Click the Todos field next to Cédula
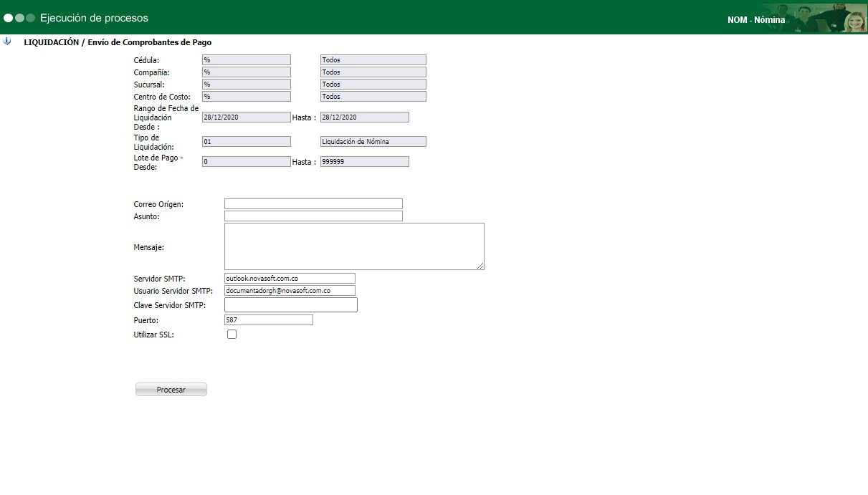This screenshot has height=495, width=868. [373, 60]
